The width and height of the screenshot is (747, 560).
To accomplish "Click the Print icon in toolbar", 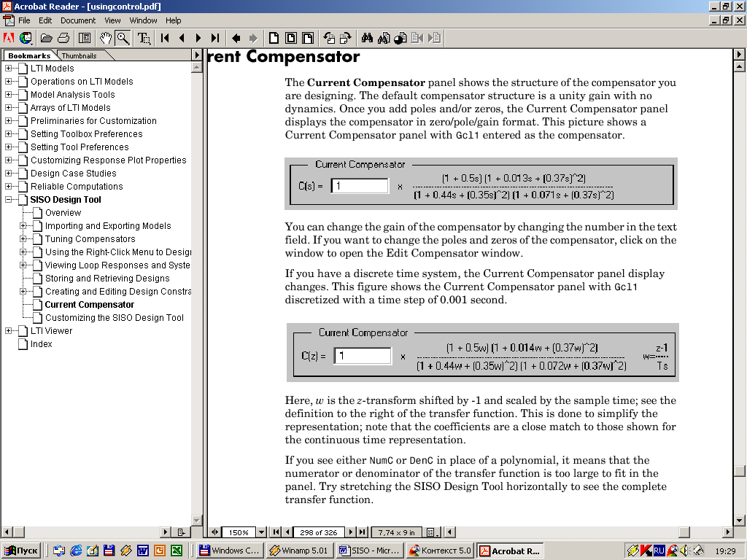I will [63, 38].
